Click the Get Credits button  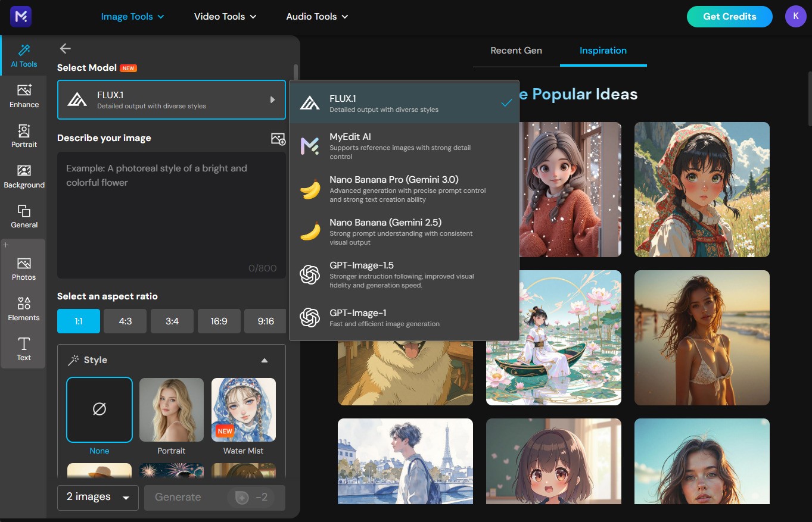pos(729,17)
